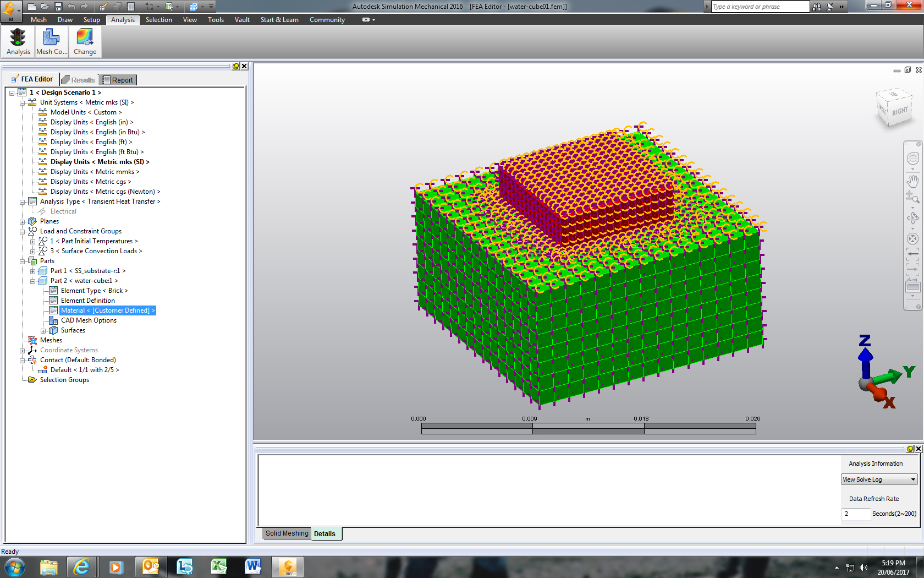Select the Analysis tool in the ribbon
The width and height of the screenshot is (924, 578).
coord(18,40)
